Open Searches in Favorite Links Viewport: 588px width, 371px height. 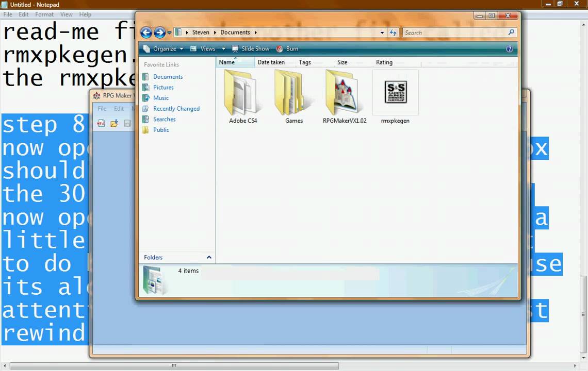(164, 119)
